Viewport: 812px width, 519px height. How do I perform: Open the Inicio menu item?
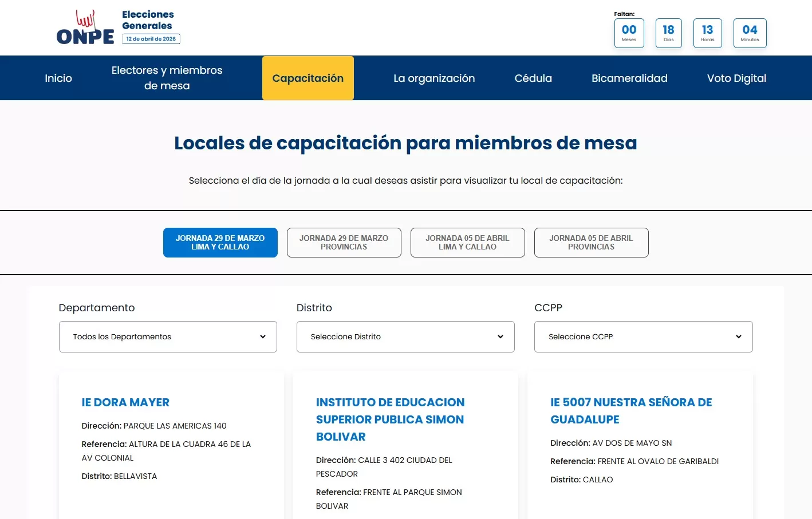58,78
